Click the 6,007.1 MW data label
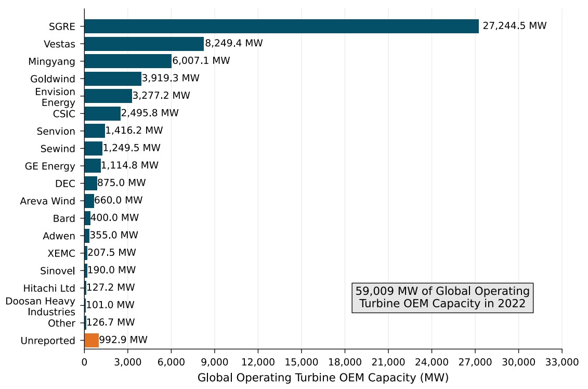 [x=201, y=61]
